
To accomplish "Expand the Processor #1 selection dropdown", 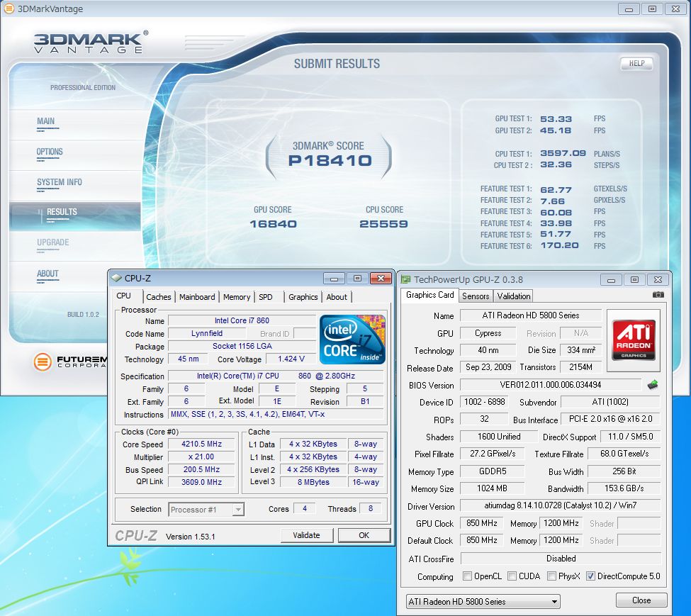I will point(207,509).
